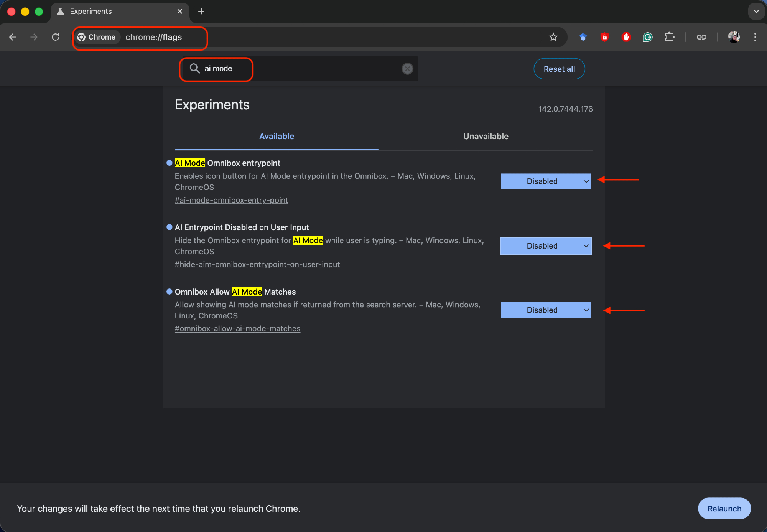The image size is (767, 532).
Task: Switch to the Unavailable tab
Action: 486,137
